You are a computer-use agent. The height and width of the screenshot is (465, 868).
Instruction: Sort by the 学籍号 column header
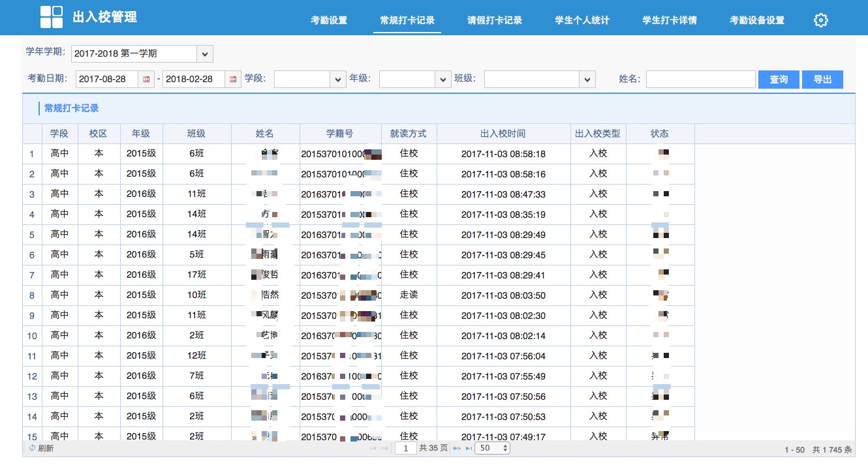[340, 134]
